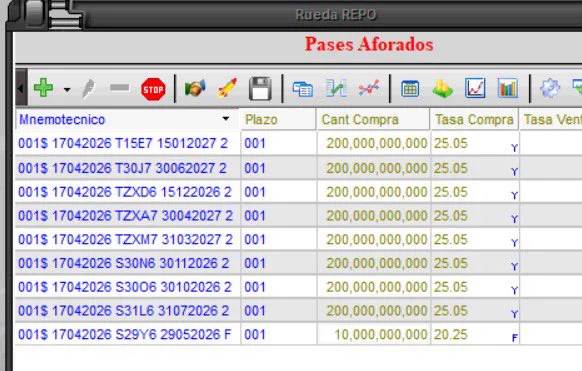Click the Rueda REPO window title
This screenshot has height=371, width=582.
[x=336, y=14]
